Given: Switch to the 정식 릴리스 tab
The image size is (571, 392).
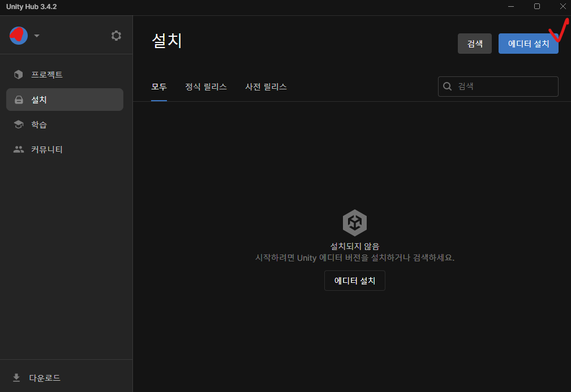Looking at the screenshot, I should [x=206, y=87].
